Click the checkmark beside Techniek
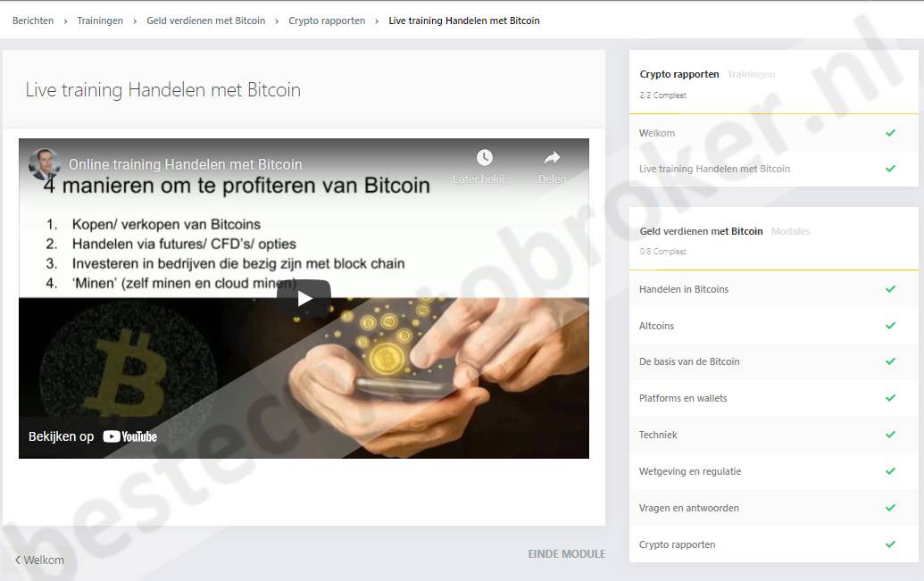Viewport: 924px width, 581px height. (x=890, y=435)
